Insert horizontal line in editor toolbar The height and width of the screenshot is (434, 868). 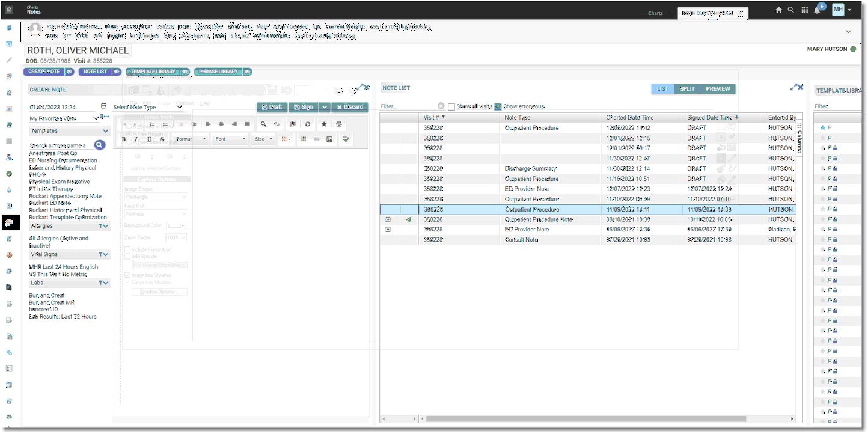pyautogui.click(x=316, y=139)
